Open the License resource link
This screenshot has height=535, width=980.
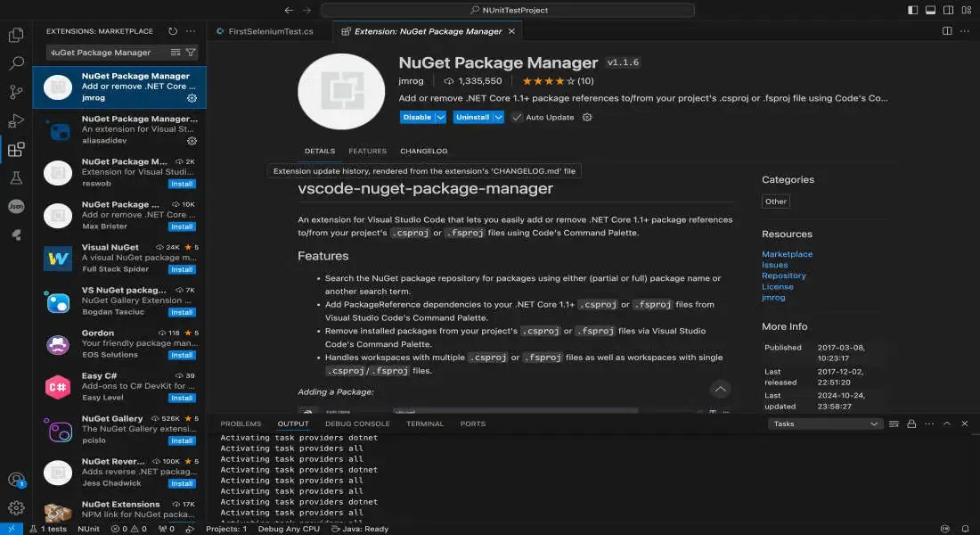pyautogui.click(x=778, y=286)
